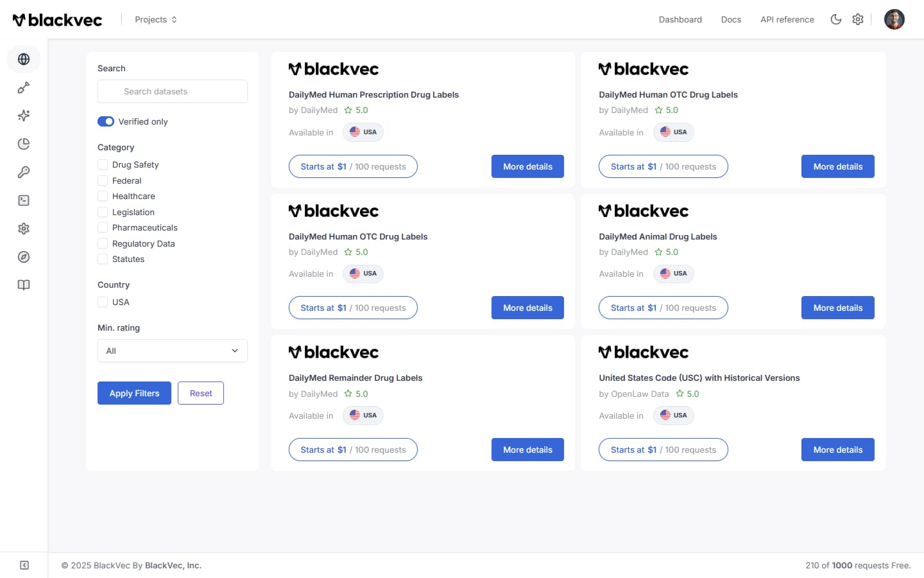Viewport: 924px width, 578px height.
Task: View More details for DailyMed Animal Drug Labels
Action: pos(837,308)
